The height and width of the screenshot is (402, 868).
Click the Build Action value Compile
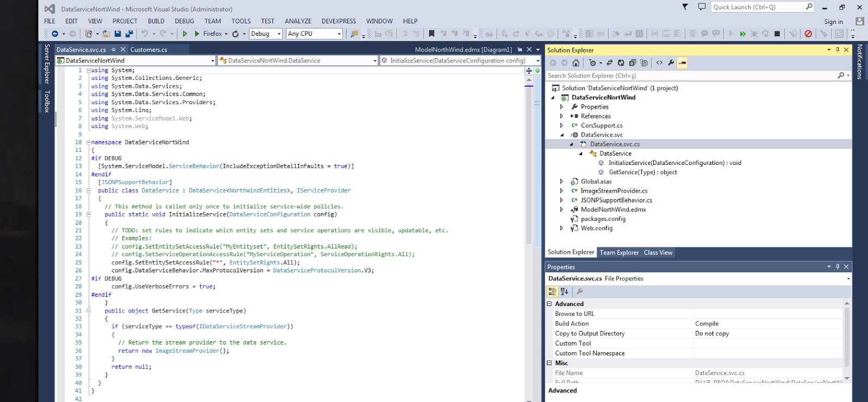pyautogui.click(x=707, y=323)
